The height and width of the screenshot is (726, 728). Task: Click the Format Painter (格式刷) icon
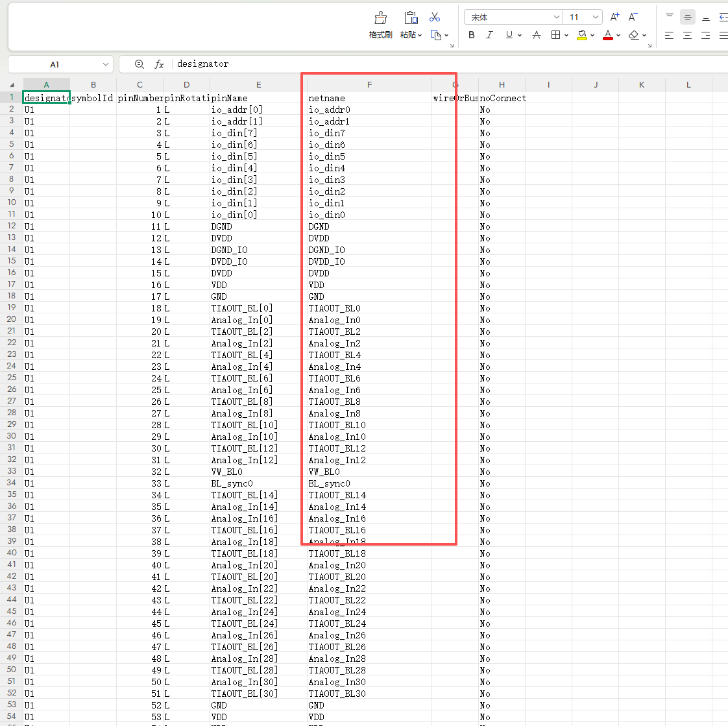point(380,18)
